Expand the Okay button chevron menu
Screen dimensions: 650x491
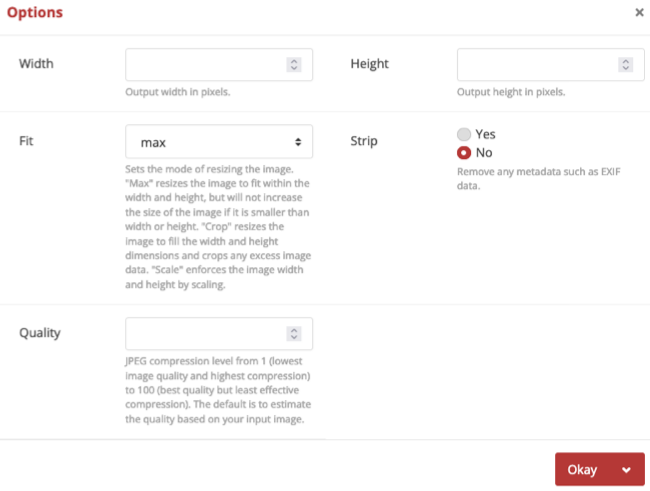(x=626, y=469)
